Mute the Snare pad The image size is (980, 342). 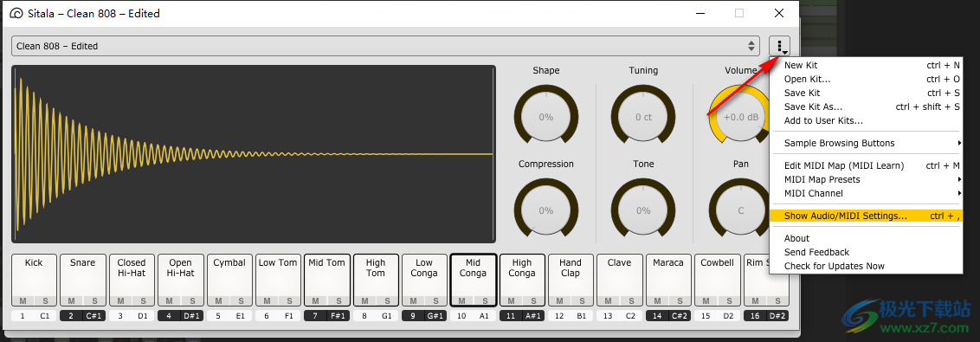[x=71, y=300]
